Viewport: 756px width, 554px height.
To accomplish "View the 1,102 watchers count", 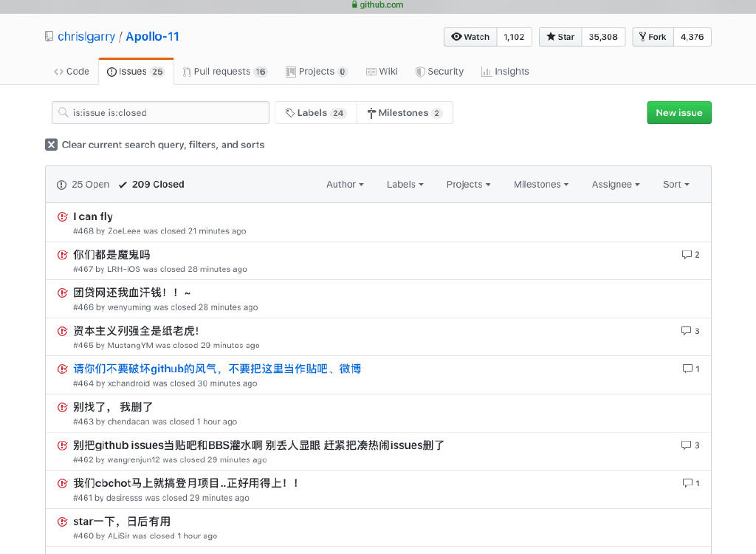I will point(514,37).
